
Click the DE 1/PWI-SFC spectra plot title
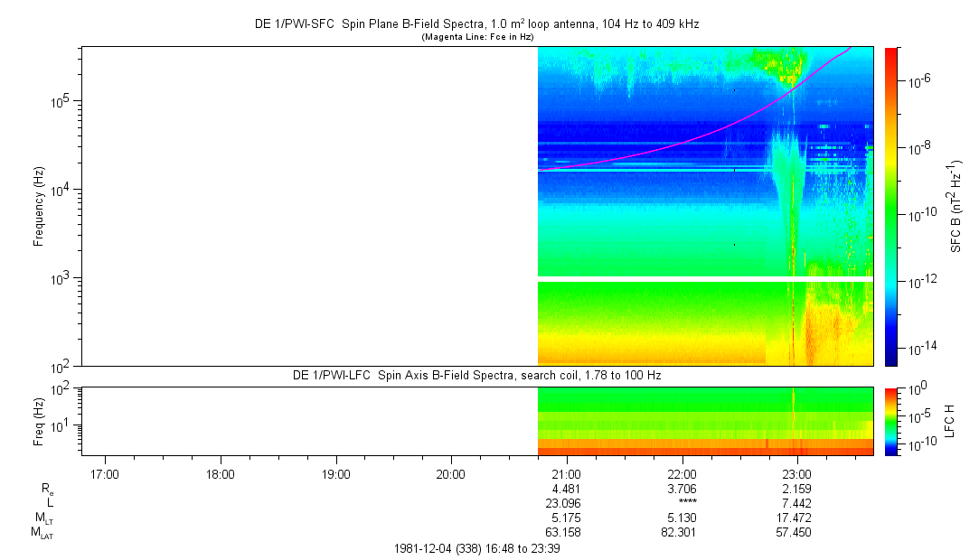pos(477,25)
